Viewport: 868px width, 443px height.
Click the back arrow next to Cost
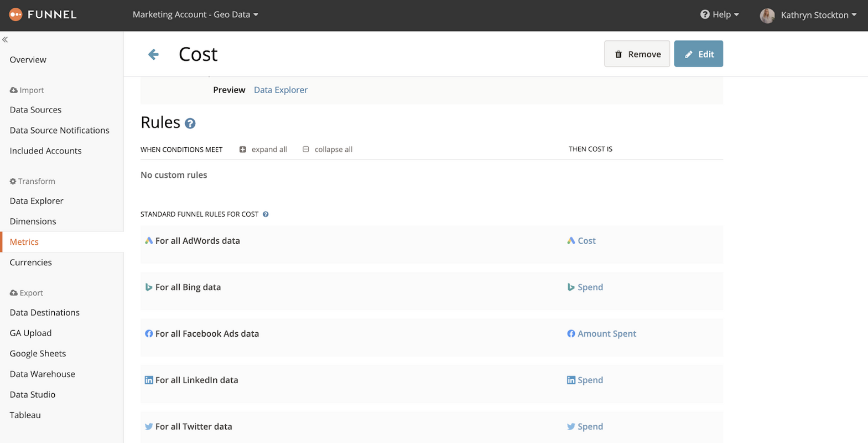(154, 54)
